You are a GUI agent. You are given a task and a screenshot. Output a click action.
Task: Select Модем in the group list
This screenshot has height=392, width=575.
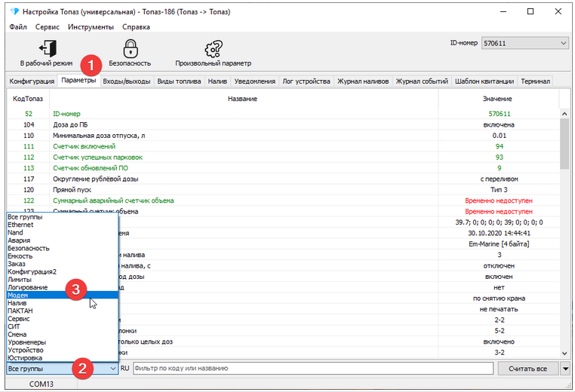[18, 296]
